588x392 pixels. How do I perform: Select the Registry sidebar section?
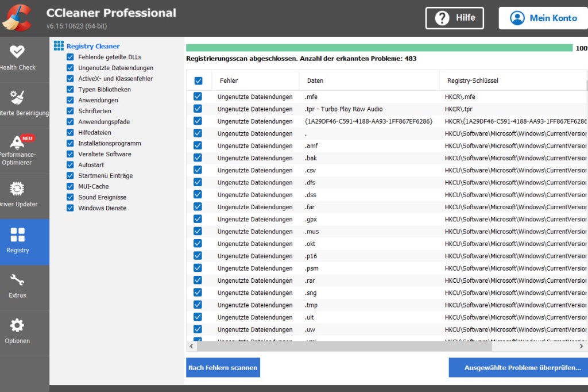point(24,242)
